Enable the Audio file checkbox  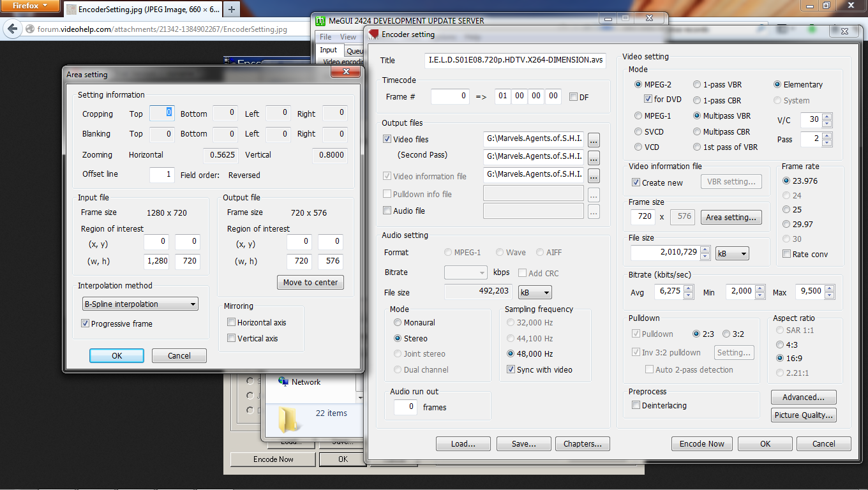pos(387,211)
